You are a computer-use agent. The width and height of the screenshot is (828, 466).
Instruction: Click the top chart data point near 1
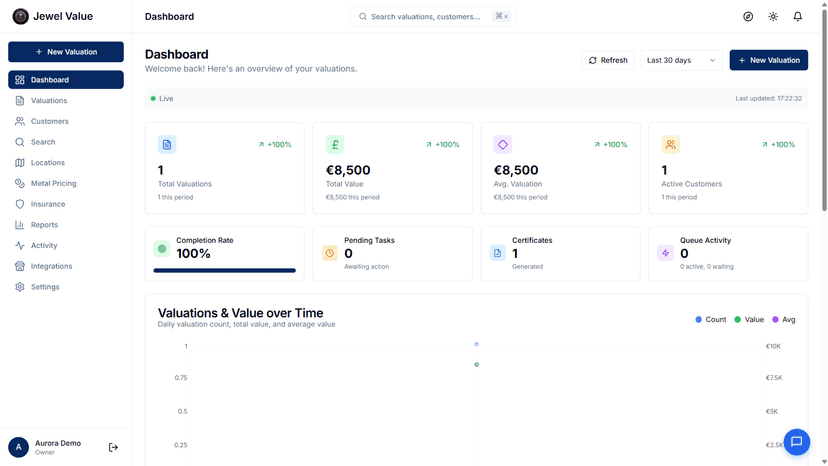(476, 344)
